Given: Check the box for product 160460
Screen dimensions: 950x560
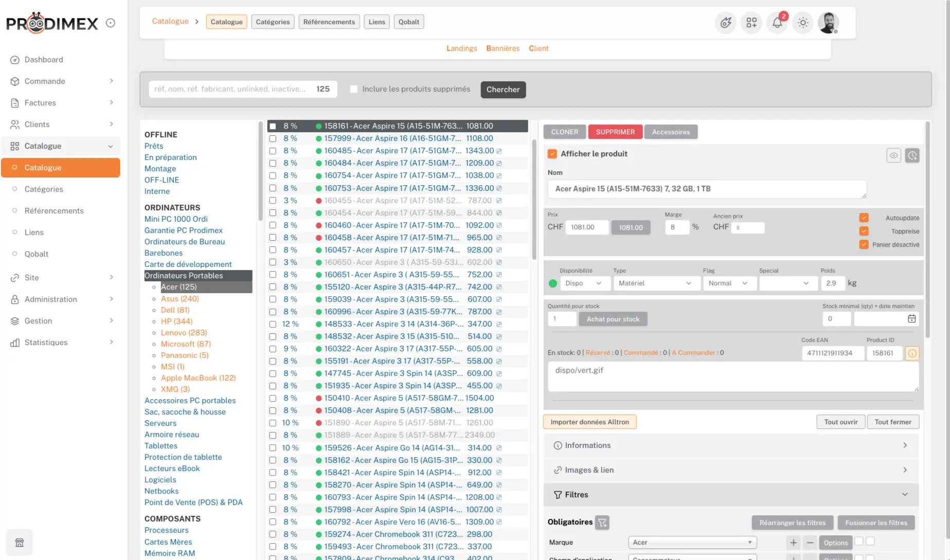Looking at the screenshot, I should point(273,225).
